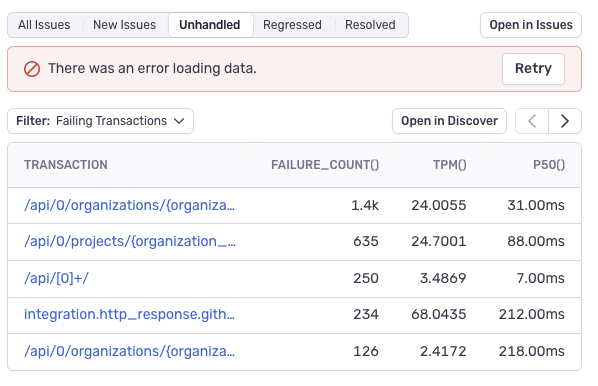Click the P50() column header
This screenshot has width=598, height=386.
pyautogui.click(x=549, y=165)
